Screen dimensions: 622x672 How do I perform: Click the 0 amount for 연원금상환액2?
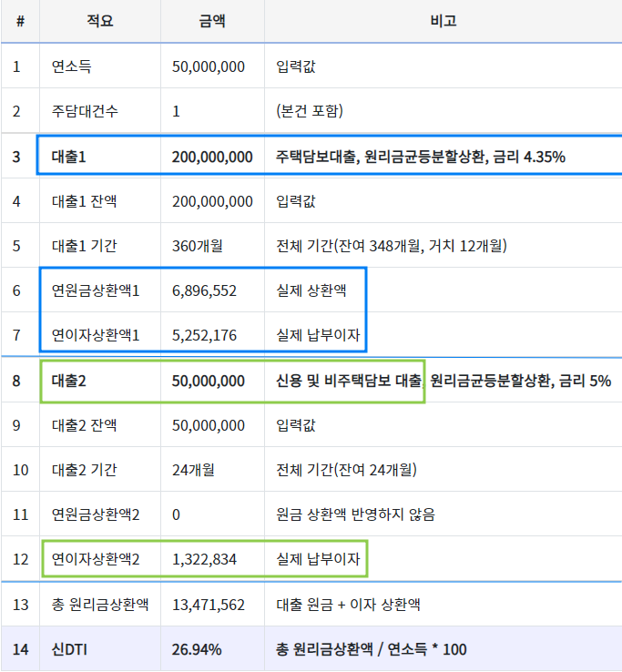click(176, 514)
